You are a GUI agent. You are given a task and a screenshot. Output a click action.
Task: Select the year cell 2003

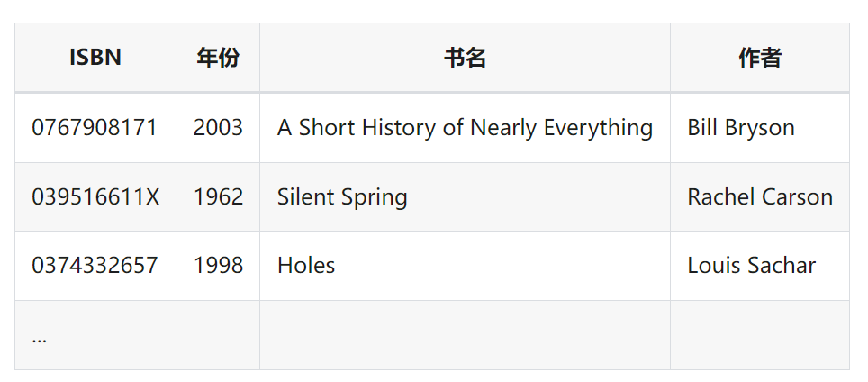pyautogui.click(x=218, y=128)
